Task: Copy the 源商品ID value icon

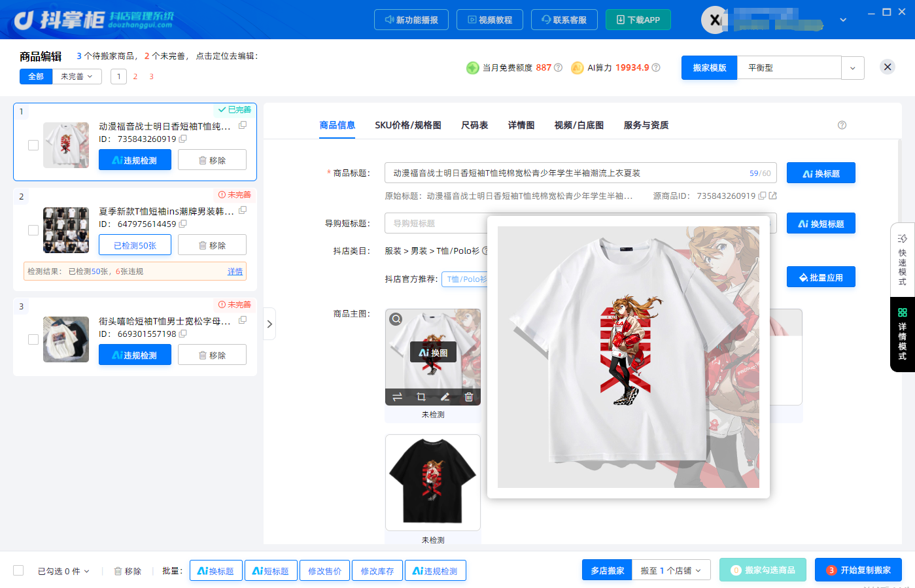Action: click(762, 196)
